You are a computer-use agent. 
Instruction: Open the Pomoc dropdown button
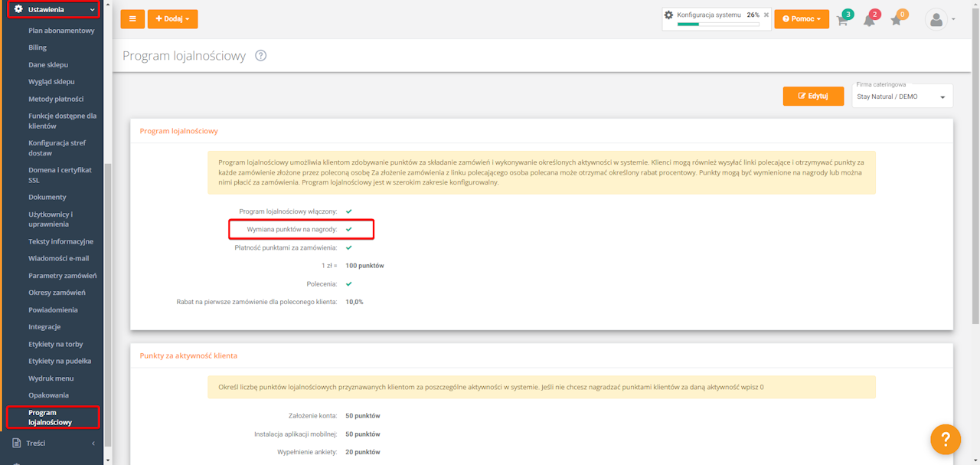click(x=802, y=19)
